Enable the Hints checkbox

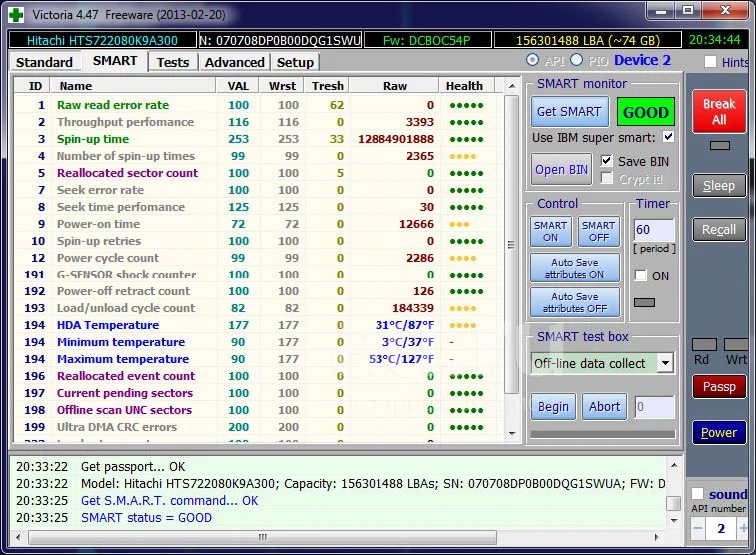710,62
